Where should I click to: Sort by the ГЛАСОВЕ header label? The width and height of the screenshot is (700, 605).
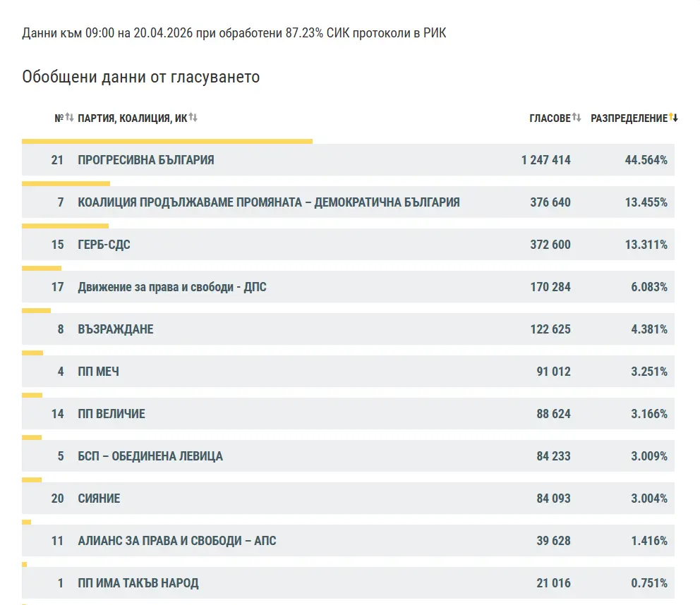point(550,118)
